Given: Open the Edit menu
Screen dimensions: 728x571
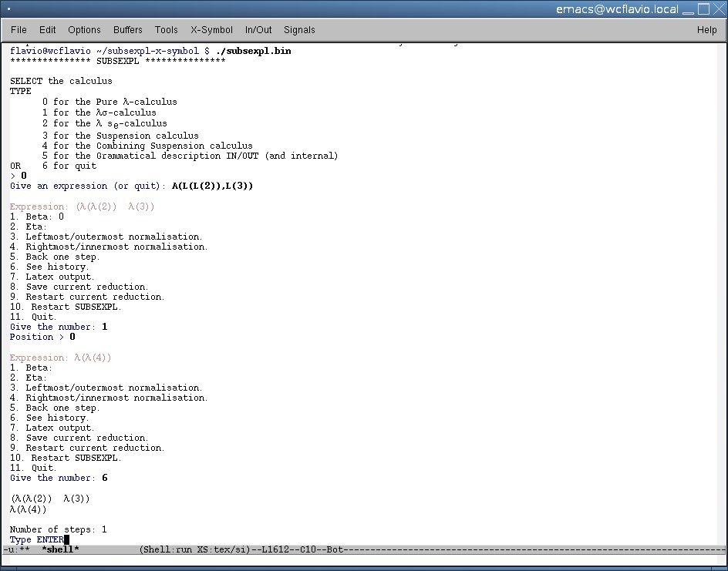Looking at the screenshot, I should [x=48, y=30].
